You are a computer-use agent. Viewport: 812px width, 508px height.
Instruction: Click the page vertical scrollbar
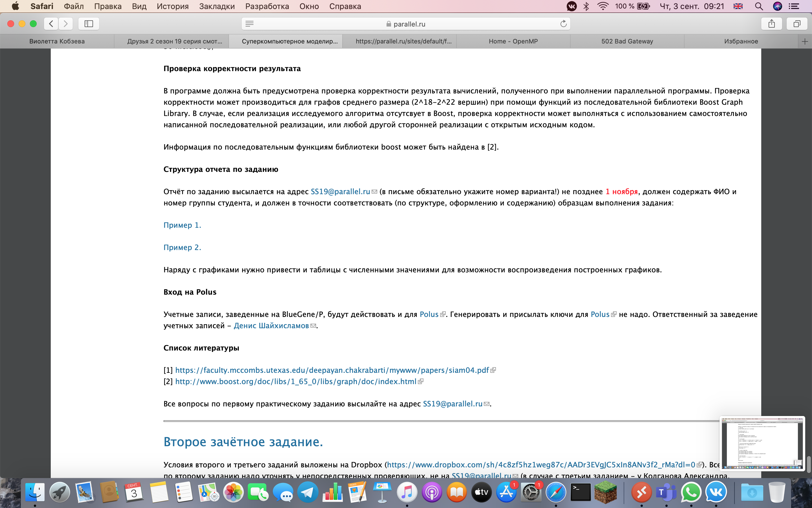pyautogui.click(x=809, y=464)
